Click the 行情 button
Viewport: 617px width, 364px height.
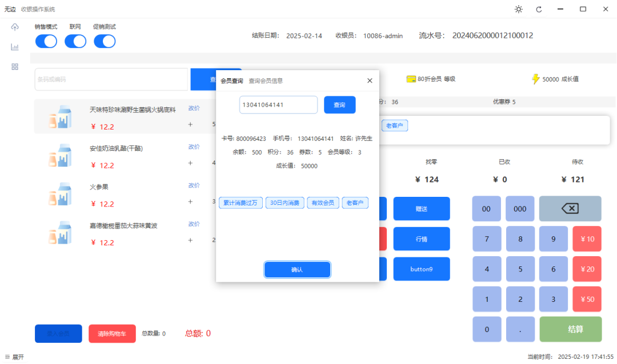(422, 238)
